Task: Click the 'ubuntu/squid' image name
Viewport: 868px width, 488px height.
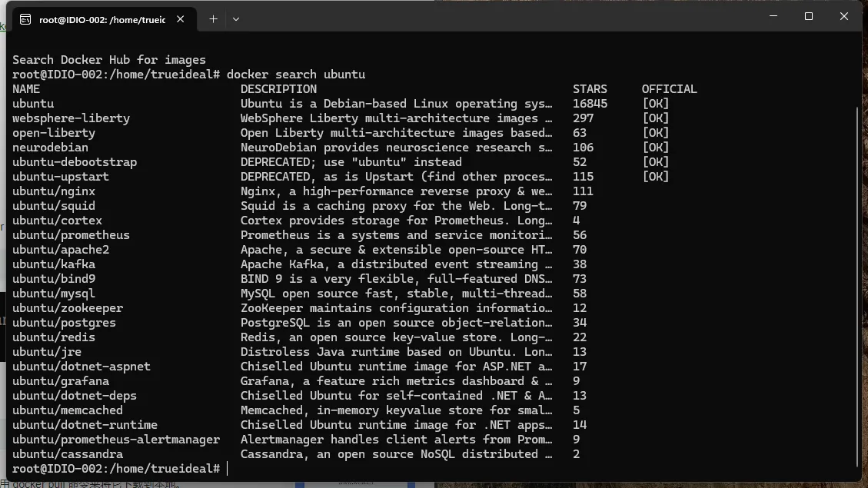Action: (54, 206)
